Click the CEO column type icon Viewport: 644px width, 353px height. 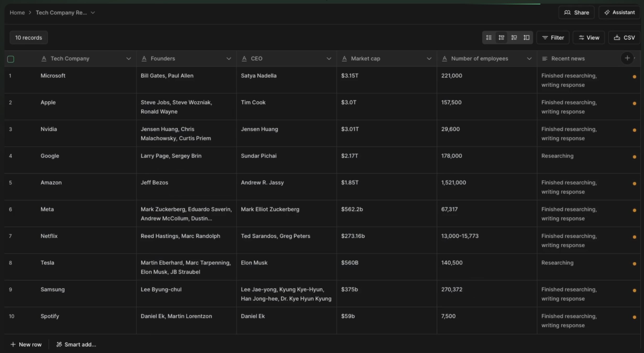pyautogui.click(x=244, y=59)
